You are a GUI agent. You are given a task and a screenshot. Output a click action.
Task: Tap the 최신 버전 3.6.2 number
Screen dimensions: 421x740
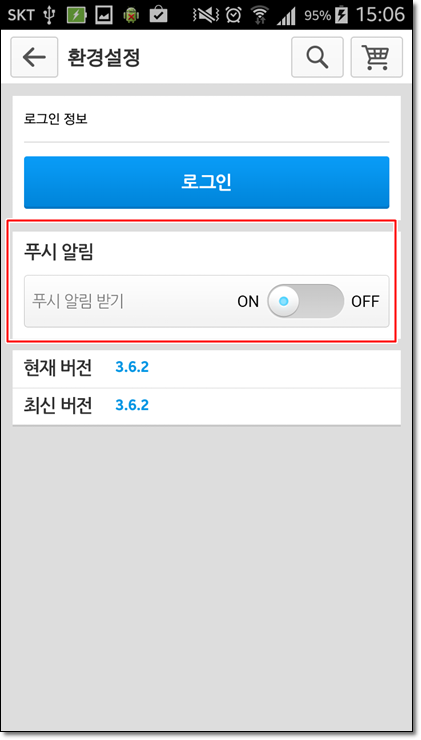tap(132, 405)
